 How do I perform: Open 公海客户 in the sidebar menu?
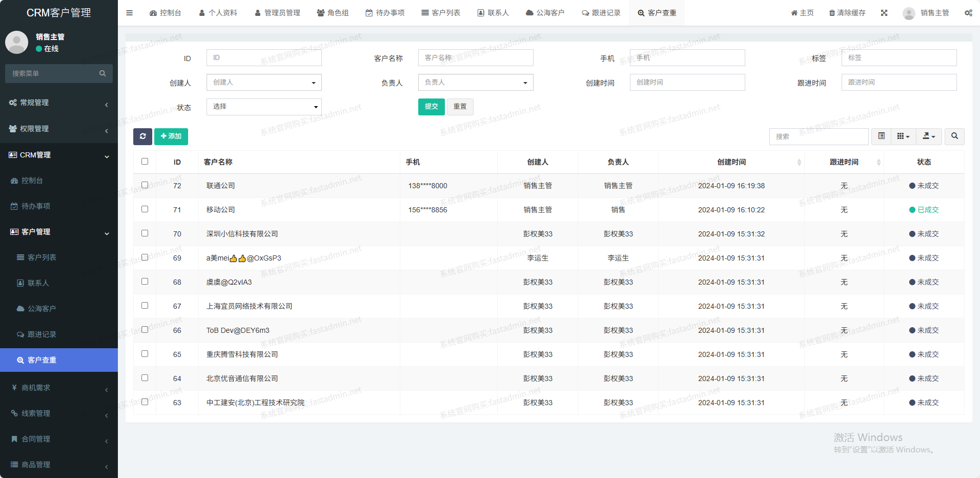[42, 309]
